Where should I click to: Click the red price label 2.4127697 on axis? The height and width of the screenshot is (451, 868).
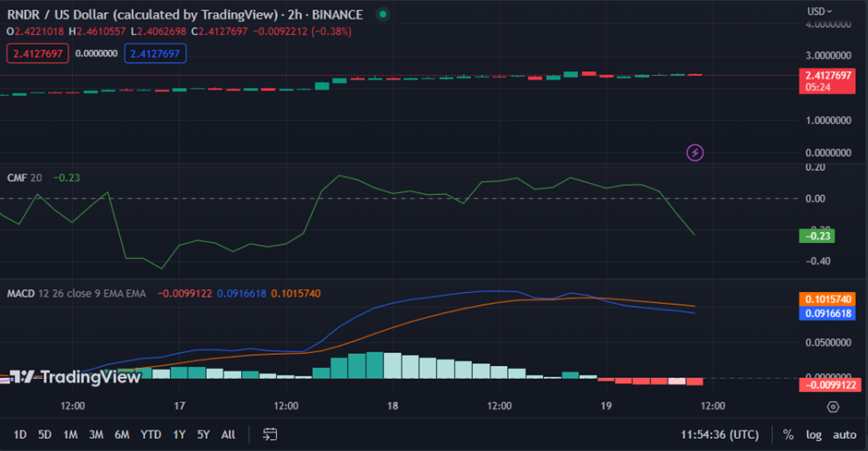tap(827, 81)
